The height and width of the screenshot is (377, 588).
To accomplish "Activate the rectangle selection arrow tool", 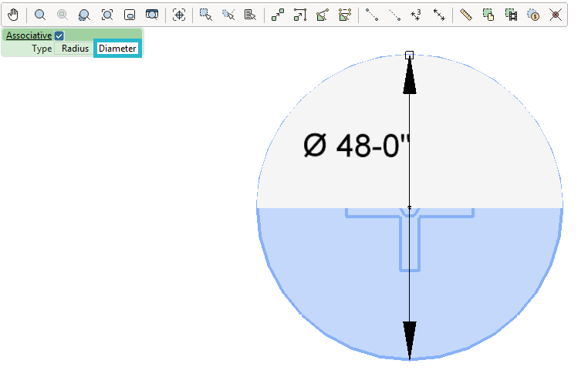I will tap(206, 15).
